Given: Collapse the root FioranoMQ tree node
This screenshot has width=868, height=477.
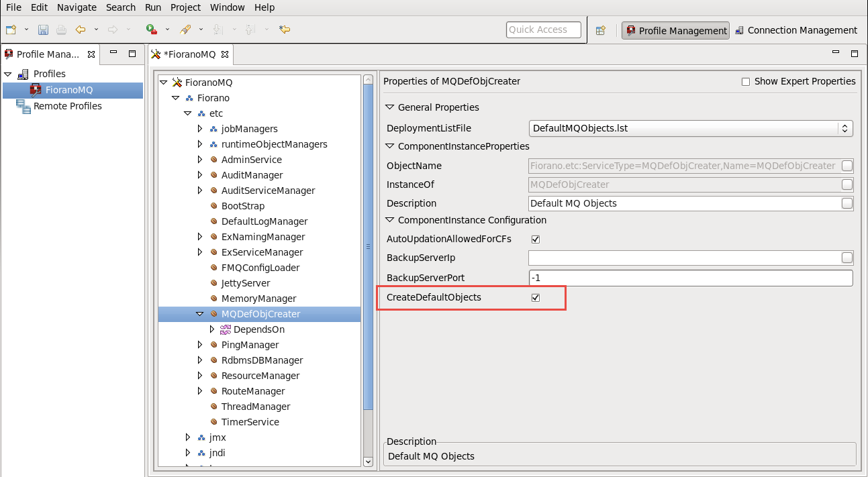Looking at the screenshot, I should (164, 83).
